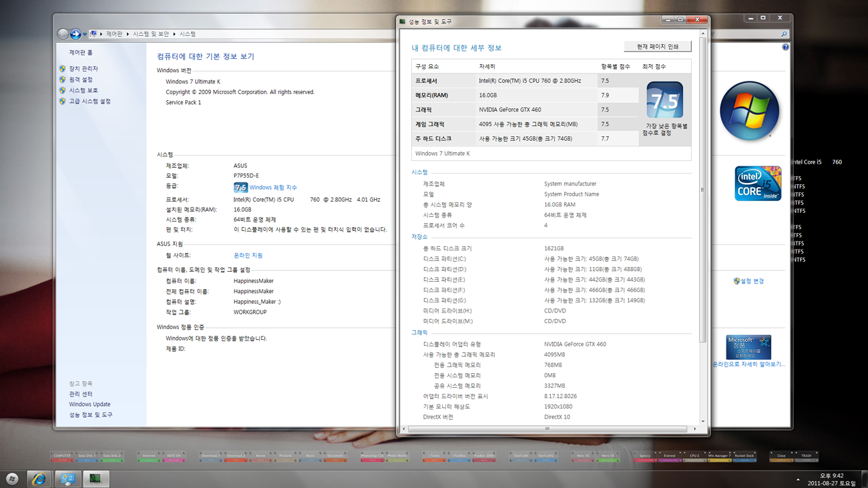The height and width of the screenshot is (488, 868).
Task: Click 설정 변경 link
Action: [752, 281]
